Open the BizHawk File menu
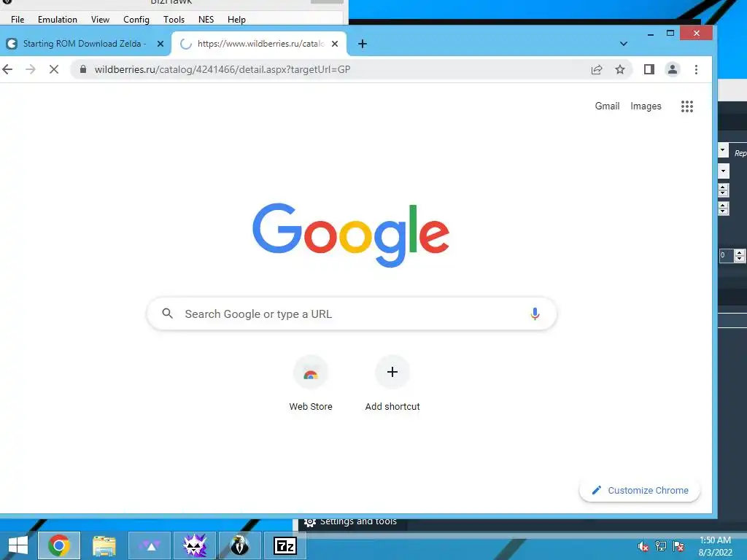 (18, 20)
